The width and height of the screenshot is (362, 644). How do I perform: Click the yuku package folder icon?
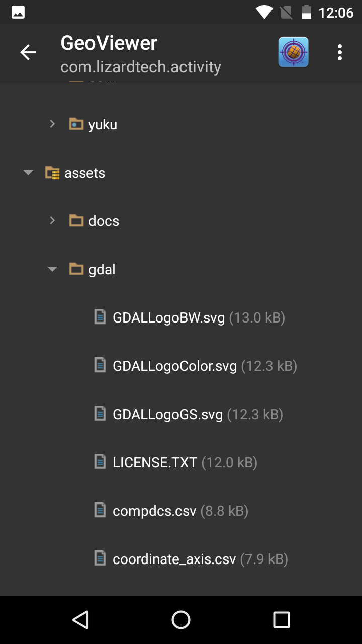[x=76, y=124]
